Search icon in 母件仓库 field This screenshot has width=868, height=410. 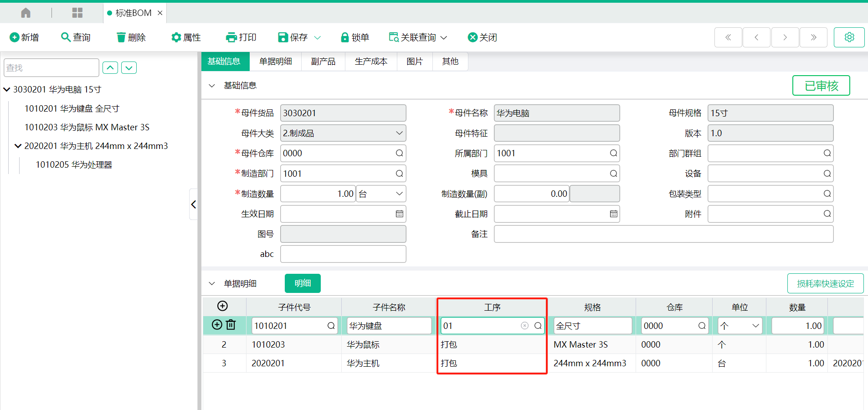click(x=399, y=153)
